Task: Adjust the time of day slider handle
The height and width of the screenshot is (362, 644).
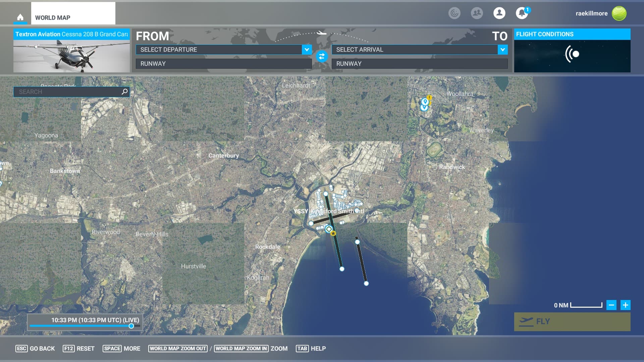Action: point(131,326)
